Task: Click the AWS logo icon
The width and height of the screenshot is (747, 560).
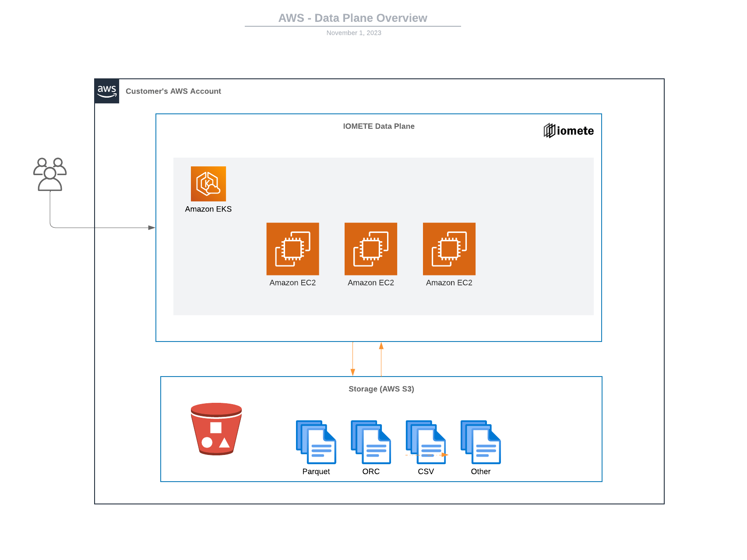Action: (x=107, y=91)
